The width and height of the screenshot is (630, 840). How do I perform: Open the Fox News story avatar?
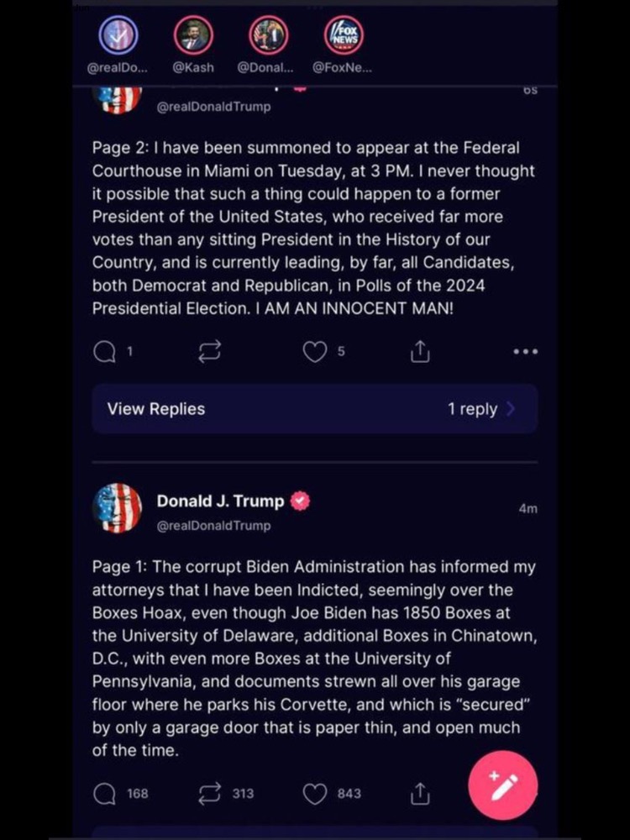(x=343, y=36)
